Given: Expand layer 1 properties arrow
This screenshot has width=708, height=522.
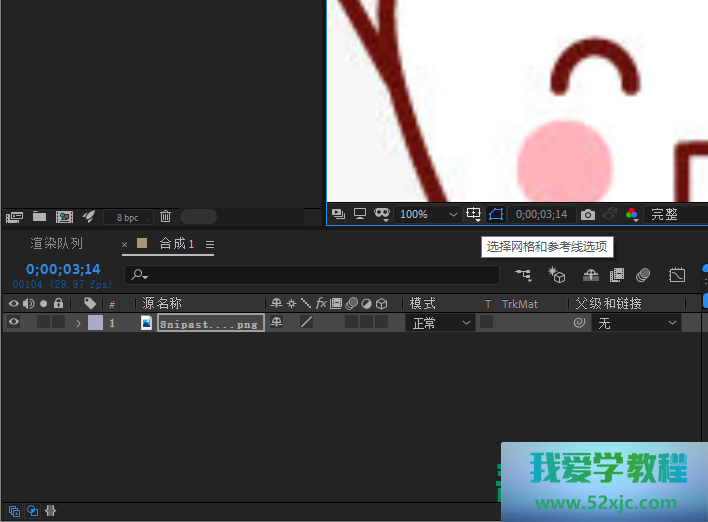Looking at the screenshot, I should (78, 323).
